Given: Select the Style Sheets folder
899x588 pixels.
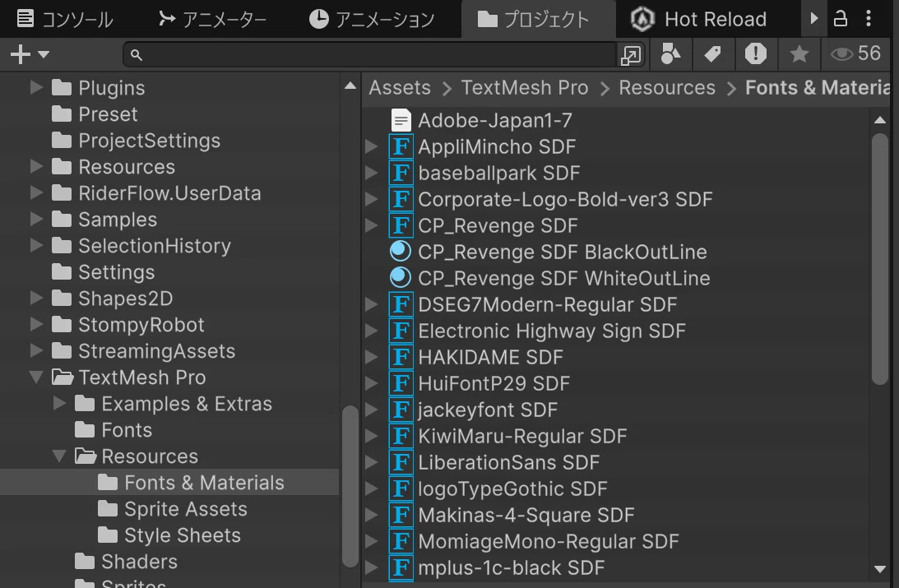Looking at the screenshot, I should pyautogui.click(x=169, y=536).
